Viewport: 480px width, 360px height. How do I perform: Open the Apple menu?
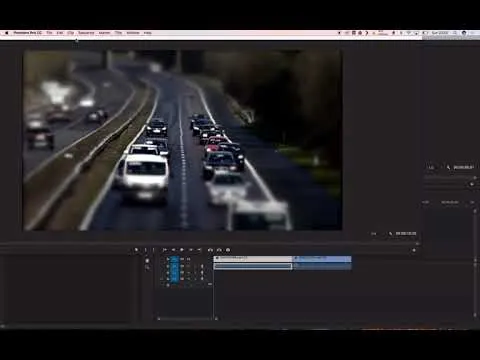[6, 33]
